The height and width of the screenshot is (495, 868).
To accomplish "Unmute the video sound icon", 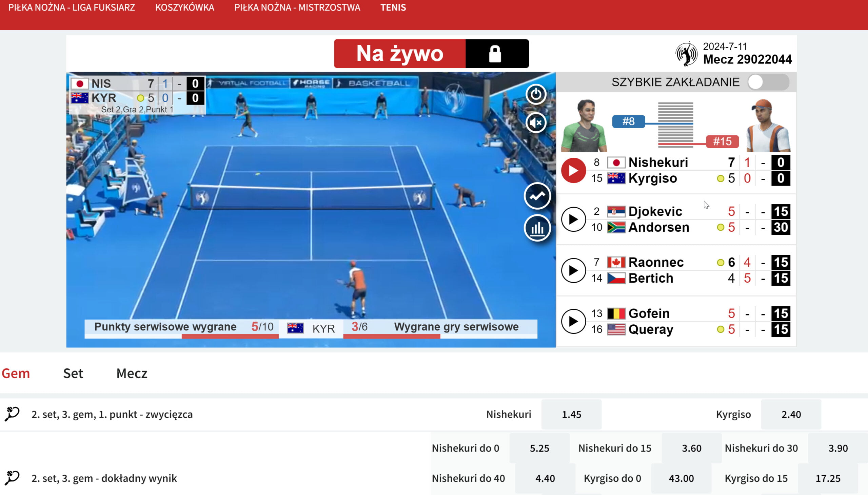I will pyautogui.click(x=536, y=122).
